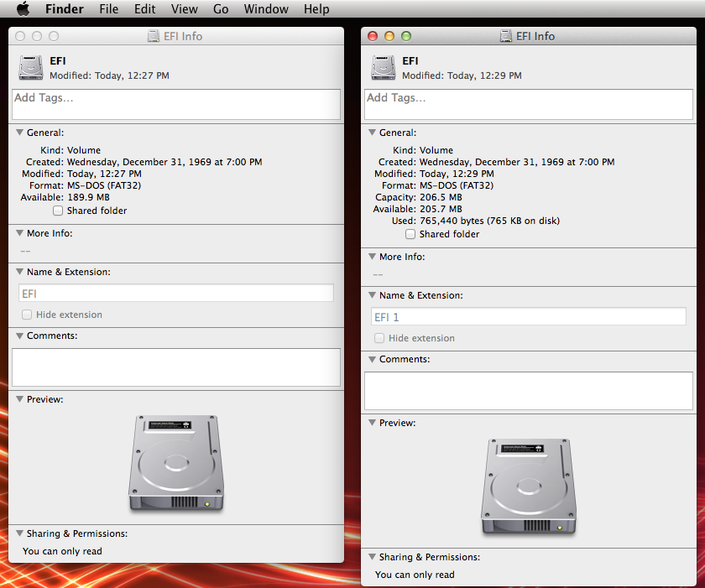Collapse General section in right window
The height and width of the screenshot is (588, 705).
(373, 133)
